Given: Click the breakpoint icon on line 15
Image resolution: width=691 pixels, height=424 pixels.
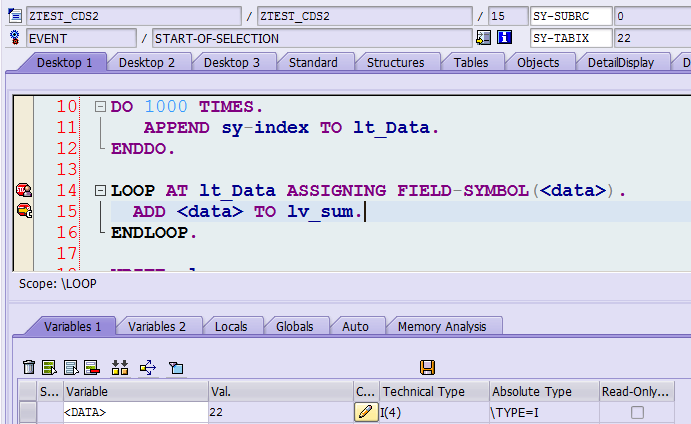Looking at the screenshot, I should coord(24,211).
